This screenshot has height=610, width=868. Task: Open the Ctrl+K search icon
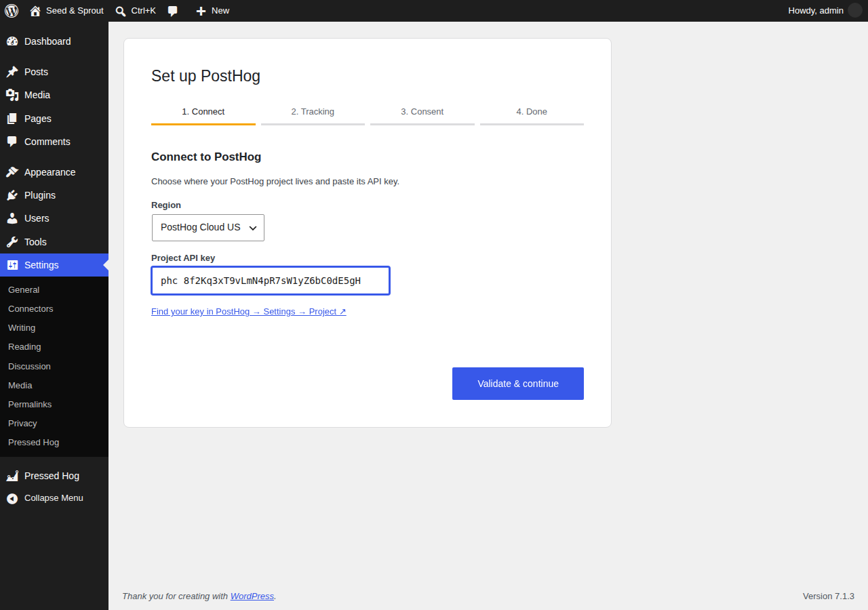(x=121, y=11)
